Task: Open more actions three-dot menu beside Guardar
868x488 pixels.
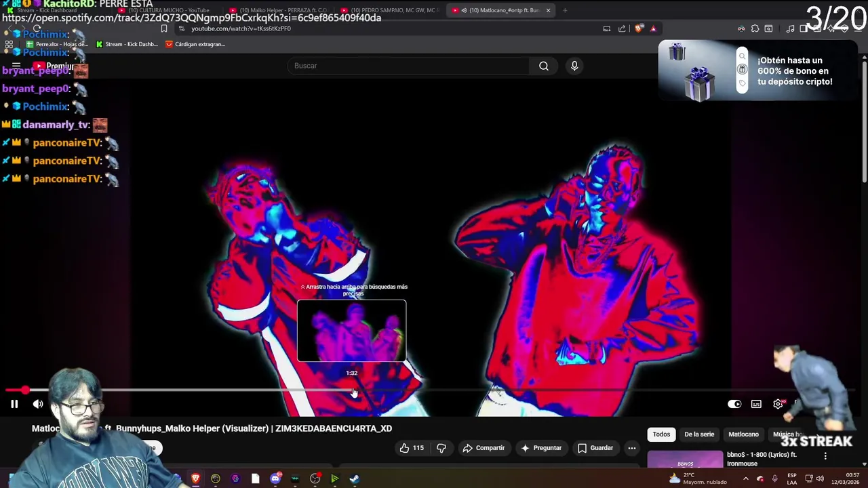Action: pyautogui.click(x=632, y=448)
